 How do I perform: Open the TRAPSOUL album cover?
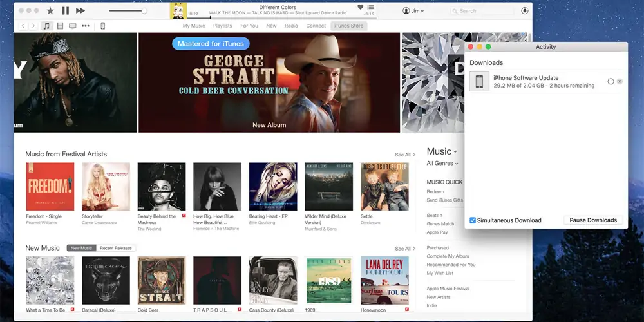tap(217, 281)
